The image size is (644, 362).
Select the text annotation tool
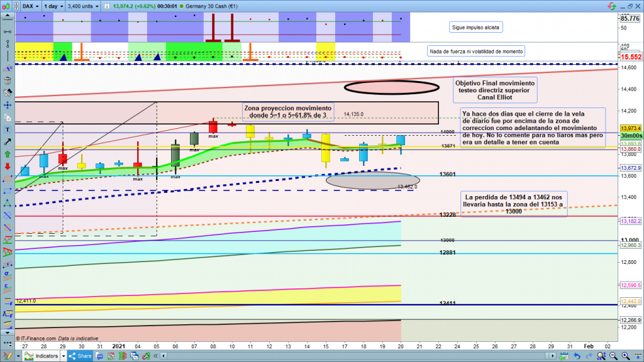(x=7, y=129)
